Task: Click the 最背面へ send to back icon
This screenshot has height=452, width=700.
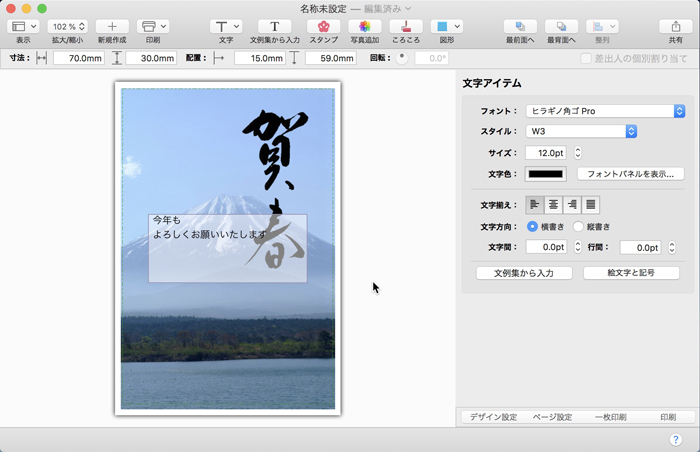Action: [561, 26]
